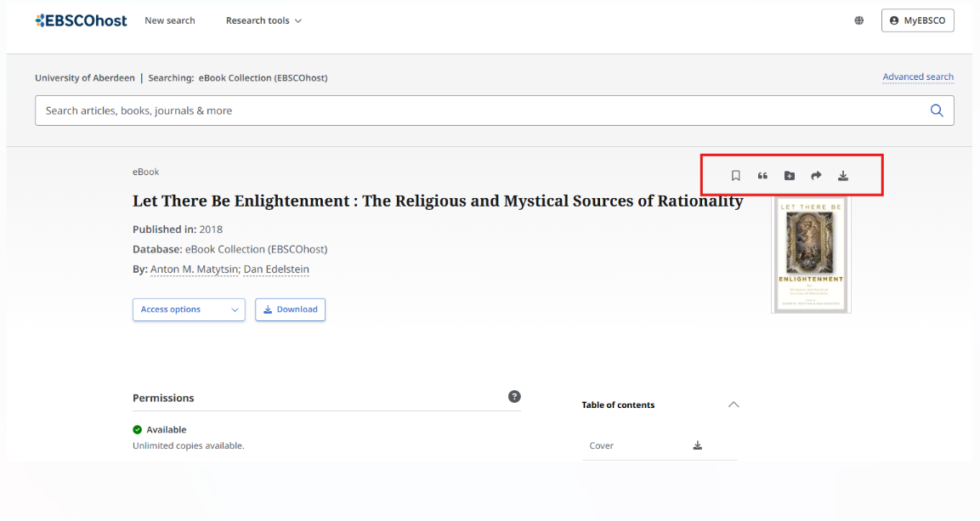
Task: Open author link Anton M. Matytsin
Action: [195, 269]
